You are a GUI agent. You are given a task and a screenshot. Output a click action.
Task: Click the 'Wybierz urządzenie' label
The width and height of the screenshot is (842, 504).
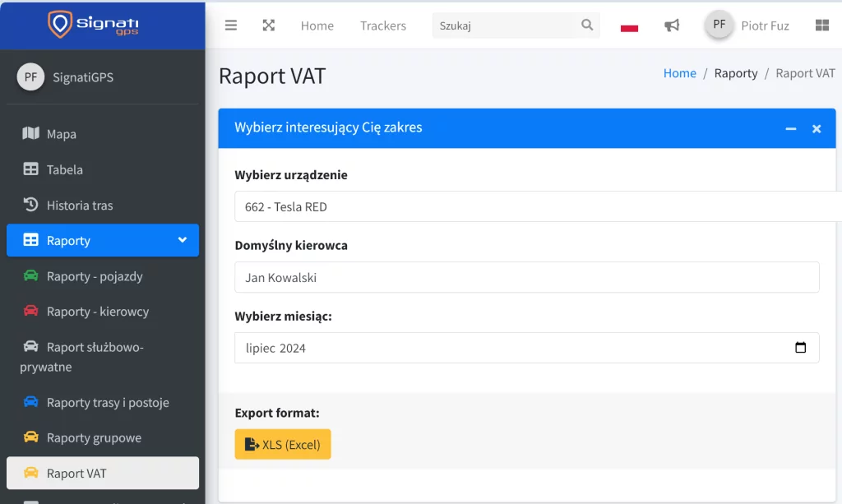[291, 175]
